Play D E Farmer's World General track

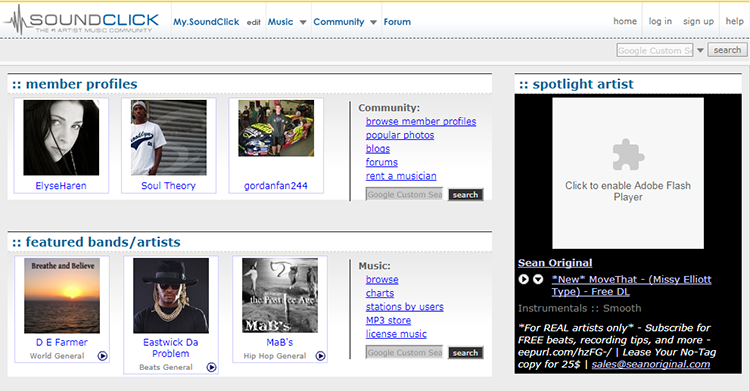point(102,356)
